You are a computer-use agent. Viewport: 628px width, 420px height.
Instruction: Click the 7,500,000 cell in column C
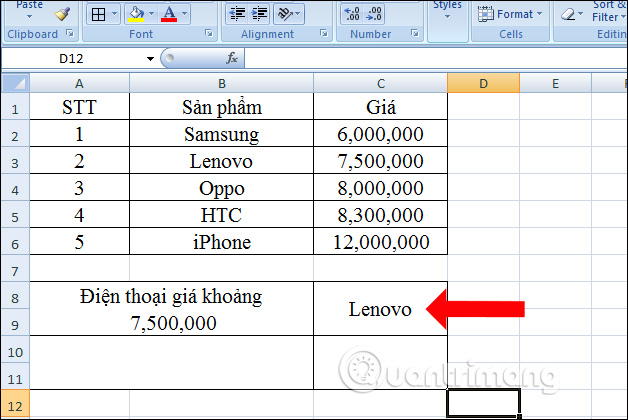point(380,161)
